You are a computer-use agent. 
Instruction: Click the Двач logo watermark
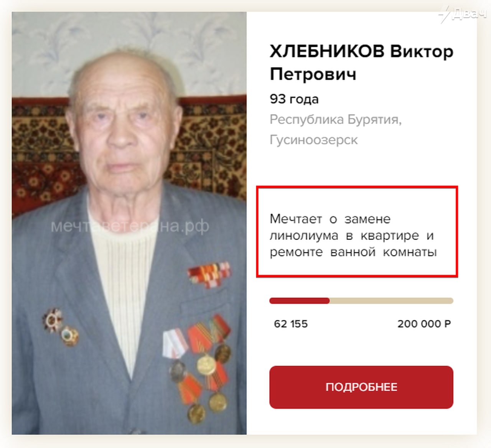(x=463, y=13)
